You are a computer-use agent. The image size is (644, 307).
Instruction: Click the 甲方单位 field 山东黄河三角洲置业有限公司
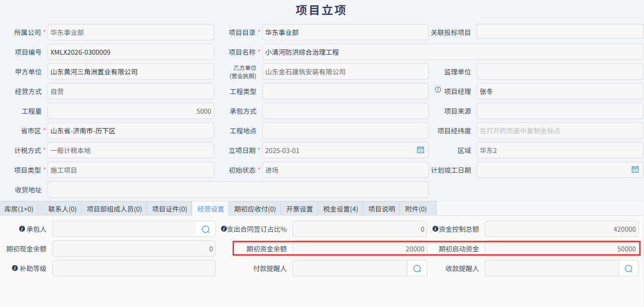(x=131, y=71)
